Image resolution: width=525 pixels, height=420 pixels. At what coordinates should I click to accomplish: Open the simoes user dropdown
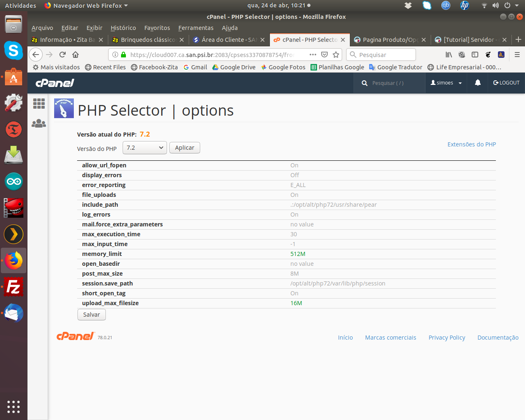pyautogui.click(x=446, y=83)
